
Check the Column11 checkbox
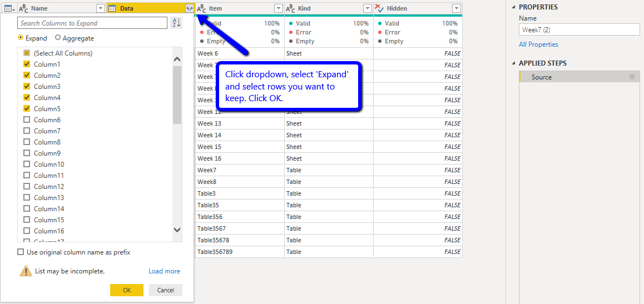click(27, 175)
